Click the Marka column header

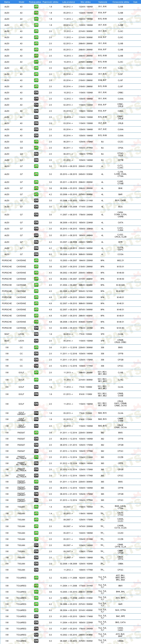pyautogui.click(x=7, y=2)
